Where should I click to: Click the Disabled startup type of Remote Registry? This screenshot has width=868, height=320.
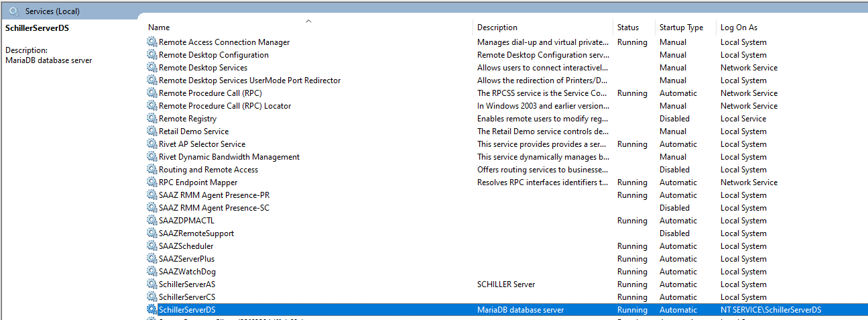point(674,119)
